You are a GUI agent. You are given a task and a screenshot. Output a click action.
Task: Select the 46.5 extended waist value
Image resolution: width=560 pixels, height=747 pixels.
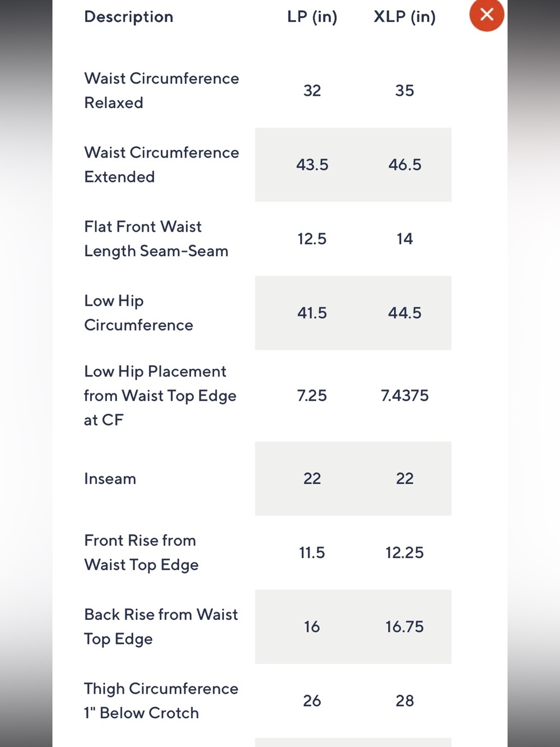[404, 165]
